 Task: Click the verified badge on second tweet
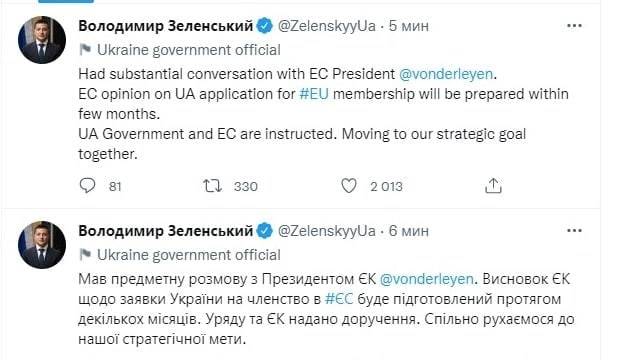265,231
